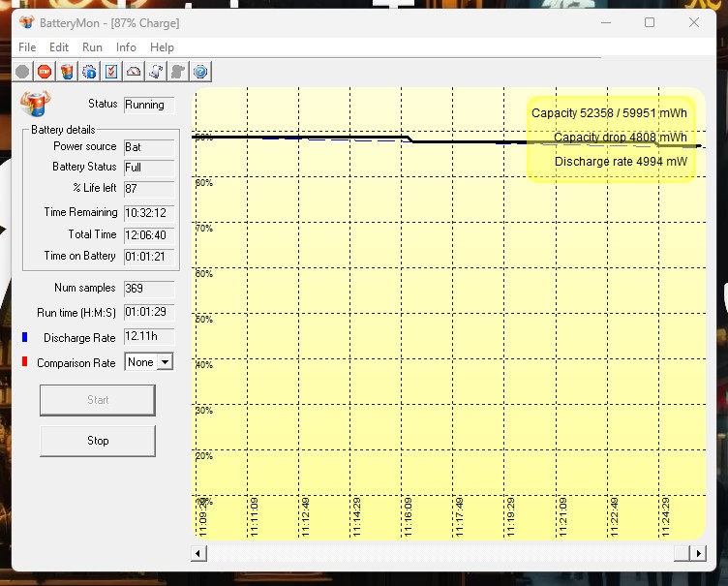Open the File menu
Screen dimensions: 728x586
(x=27, y=47)
